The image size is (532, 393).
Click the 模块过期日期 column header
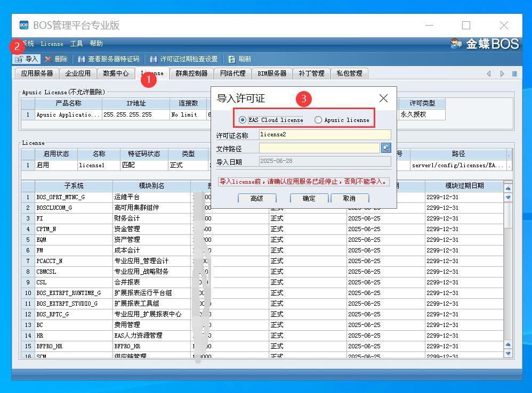click(464, 186)
